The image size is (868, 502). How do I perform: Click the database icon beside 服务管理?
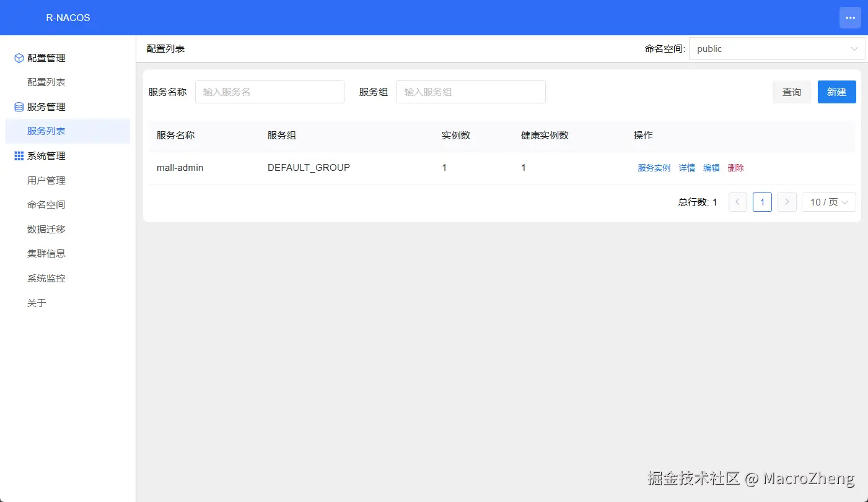point(19,107)
